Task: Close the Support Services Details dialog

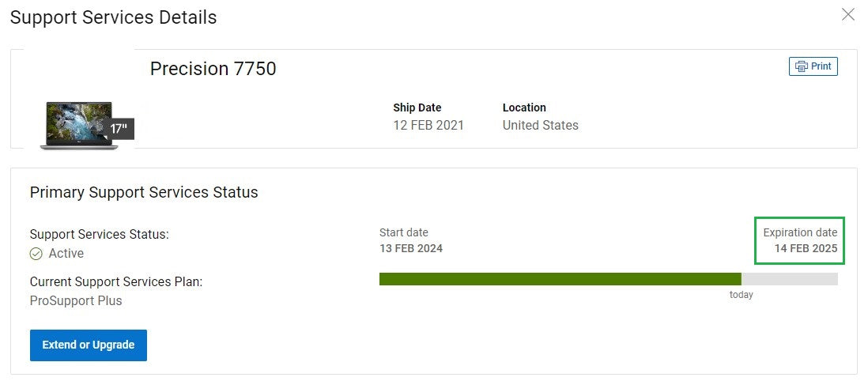Action: coord(848,14)
